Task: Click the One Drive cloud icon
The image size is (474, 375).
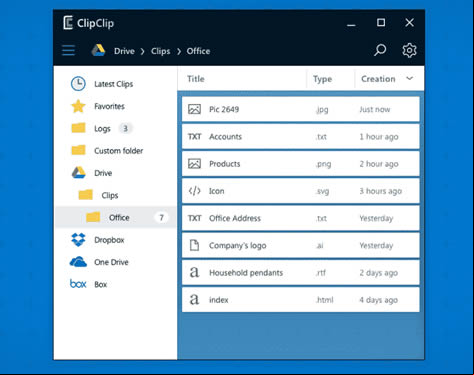Action: 78,262
